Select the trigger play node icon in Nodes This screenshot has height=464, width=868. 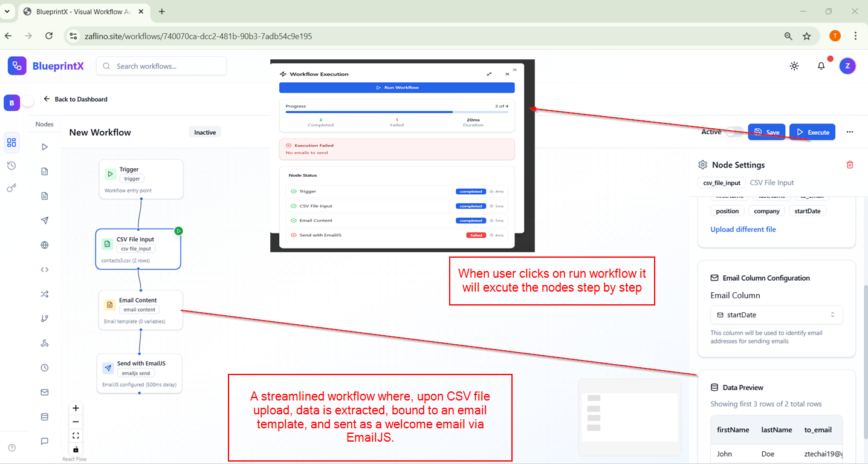(45, 147)
